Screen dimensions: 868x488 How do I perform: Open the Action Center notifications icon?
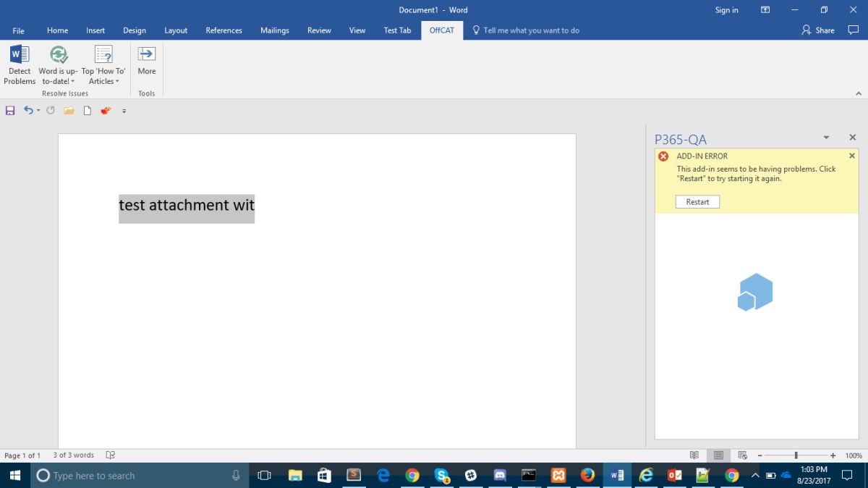[847, 476]
